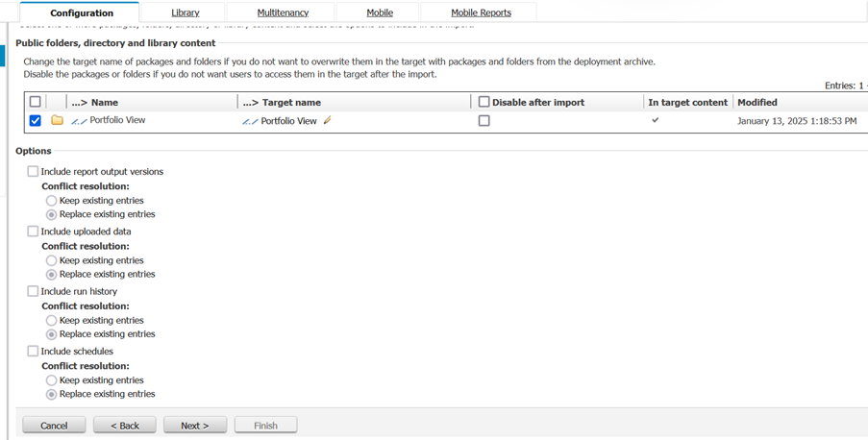Sort by the Name column header

[x=104, y=102]
